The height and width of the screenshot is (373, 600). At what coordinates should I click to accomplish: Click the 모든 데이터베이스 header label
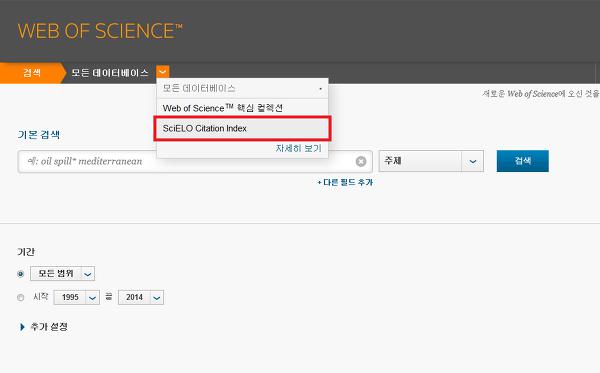(110, 73)
